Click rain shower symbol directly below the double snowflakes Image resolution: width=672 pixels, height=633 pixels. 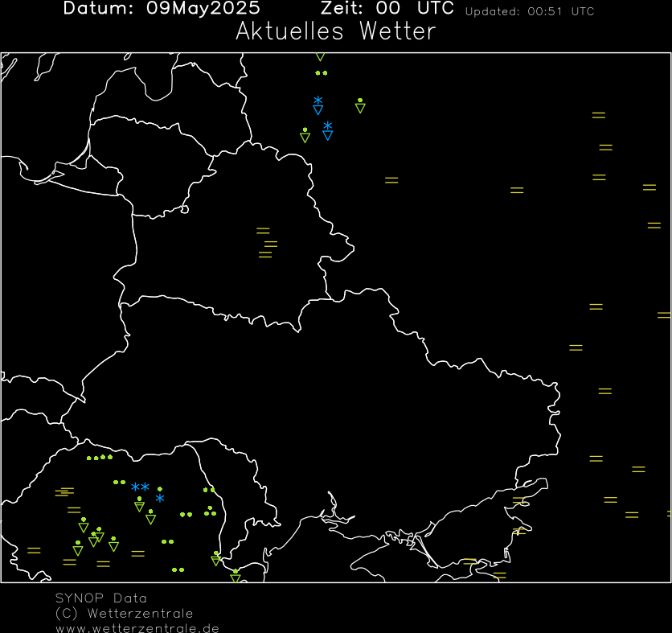pos(139,504)
